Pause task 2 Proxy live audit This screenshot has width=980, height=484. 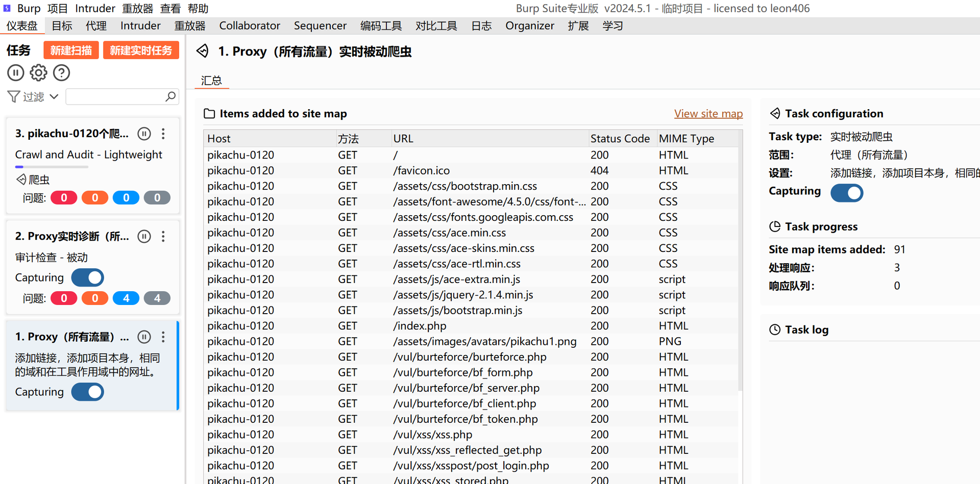[x=144, y=236]
